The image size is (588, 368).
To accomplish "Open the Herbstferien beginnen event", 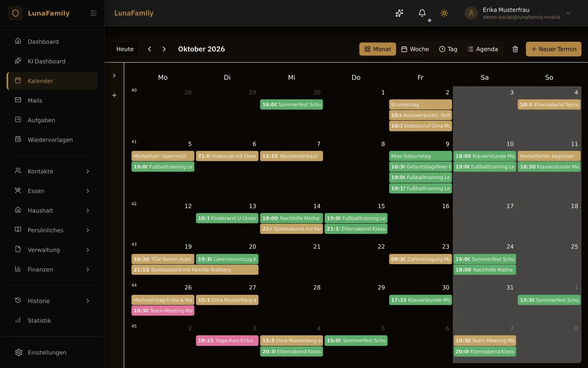I will pos(549,156).
